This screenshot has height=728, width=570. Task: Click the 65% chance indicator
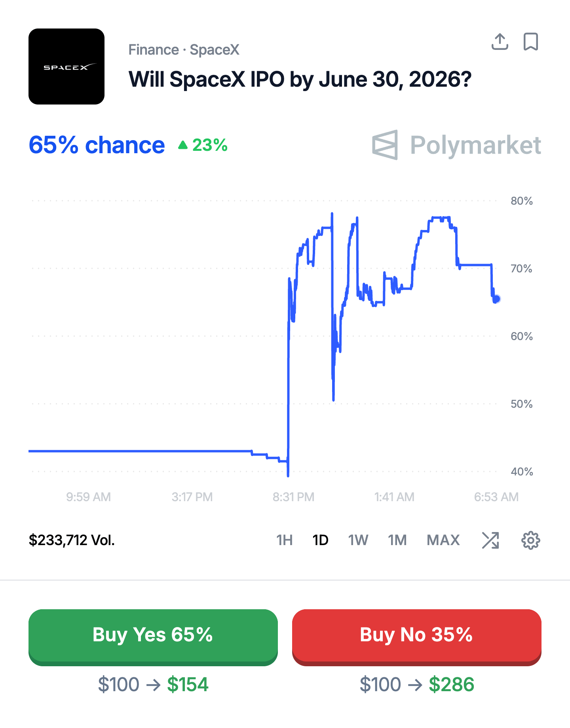pos(97,145)
